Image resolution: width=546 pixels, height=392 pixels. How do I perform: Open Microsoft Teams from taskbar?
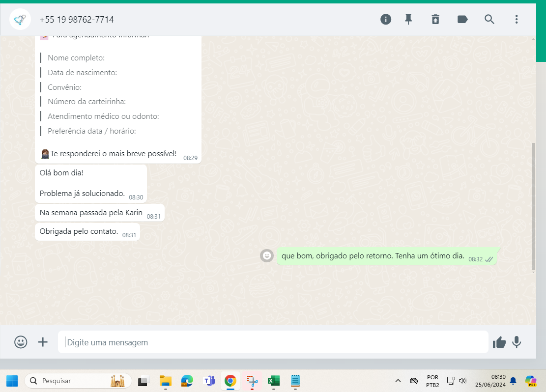209,381
